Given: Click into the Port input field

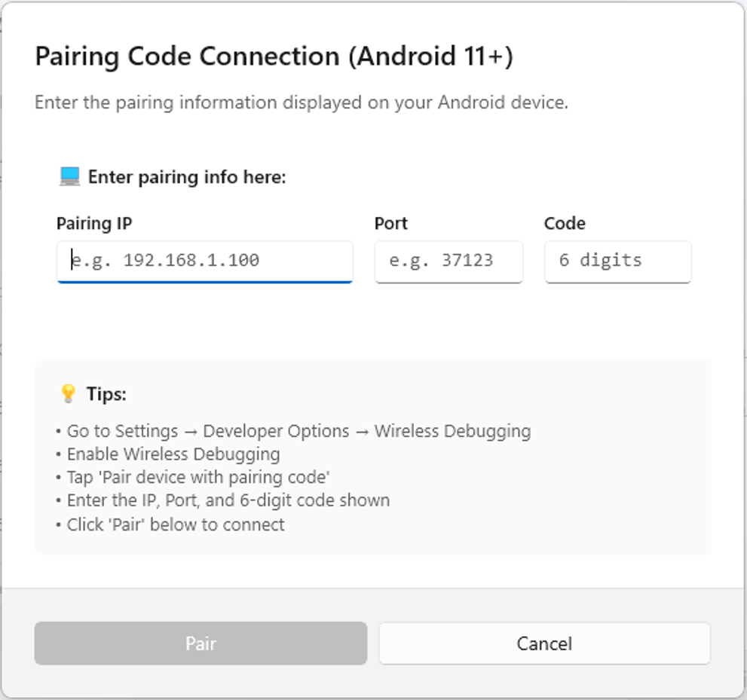Looking at the screenshot, I should pos(449,261).
